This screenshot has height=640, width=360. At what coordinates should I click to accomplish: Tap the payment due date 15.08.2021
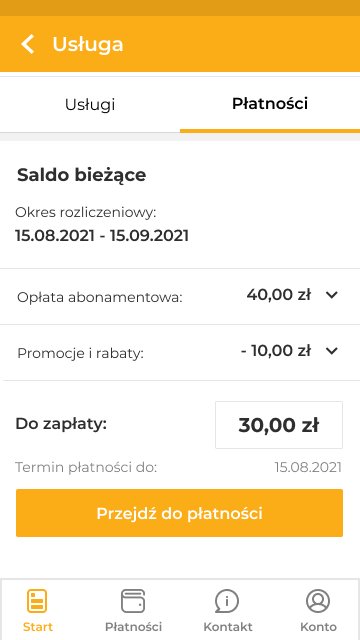(308, 468)
